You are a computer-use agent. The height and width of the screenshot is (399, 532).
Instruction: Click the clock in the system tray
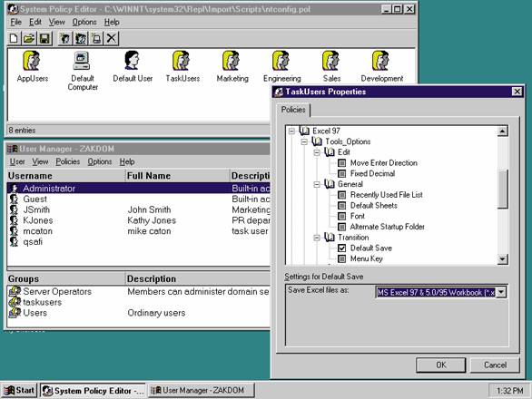point(509,391)
